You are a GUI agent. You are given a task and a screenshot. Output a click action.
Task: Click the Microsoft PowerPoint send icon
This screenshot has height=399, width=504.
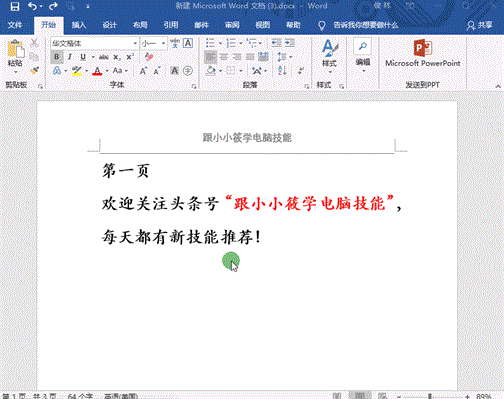coord(423,48)
